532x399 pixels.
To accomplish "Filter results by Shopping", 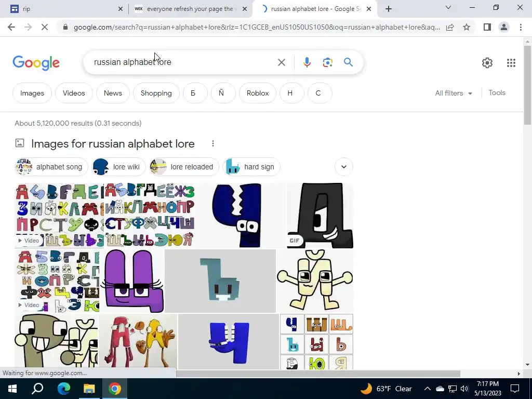I will pos(156,93).
